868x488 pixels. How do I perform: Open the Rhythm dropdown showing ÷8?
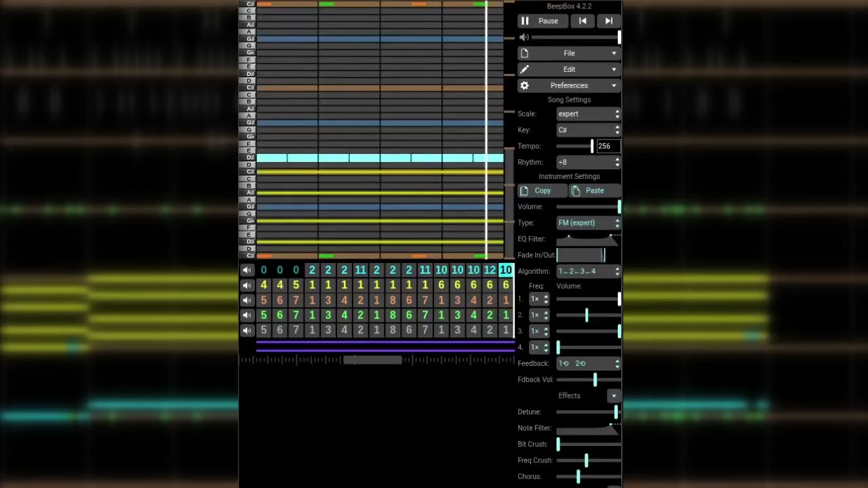[x=589, y=162]
